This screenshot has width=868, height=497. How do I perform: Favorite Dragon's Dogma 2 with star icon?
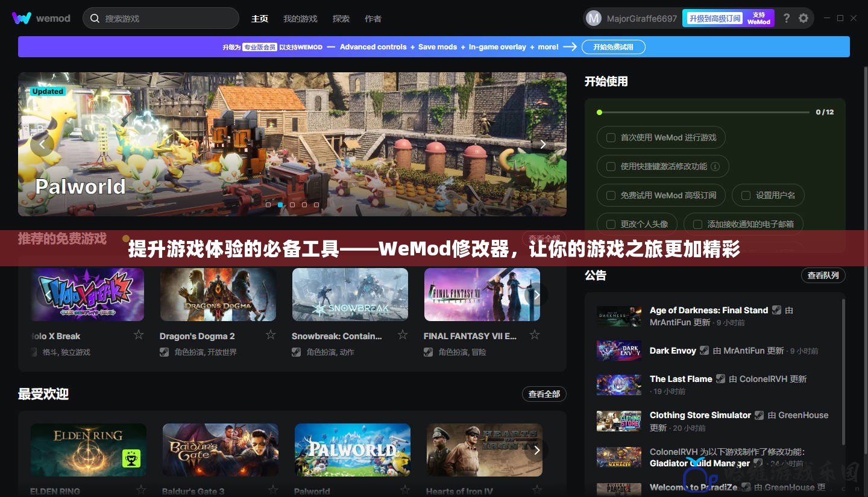271,334
